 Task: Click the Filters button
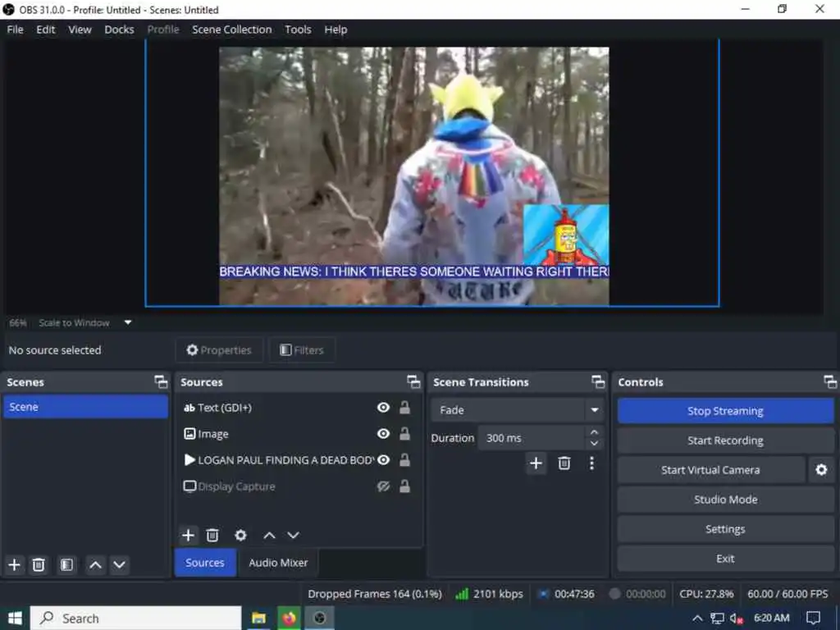click(302, 349)
